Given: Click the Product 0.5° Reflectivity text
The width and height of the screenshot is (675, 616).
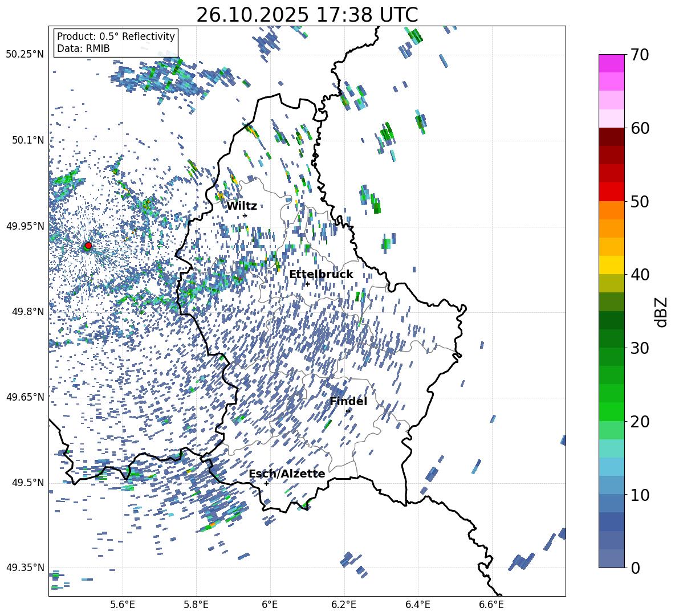Looking at the screenshot, I should 116,36.
